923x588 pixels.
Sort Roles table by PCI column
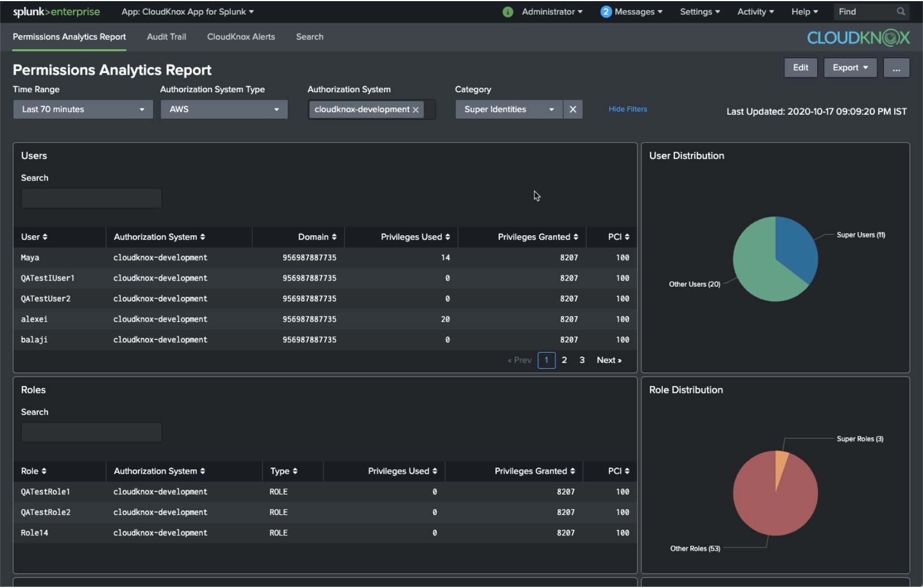coord(618,471)
